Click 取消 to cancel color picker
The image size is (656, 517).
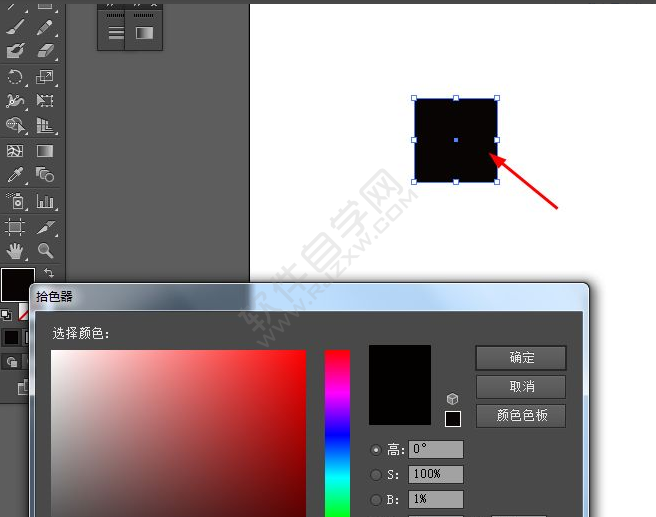(x=521, y=386)
